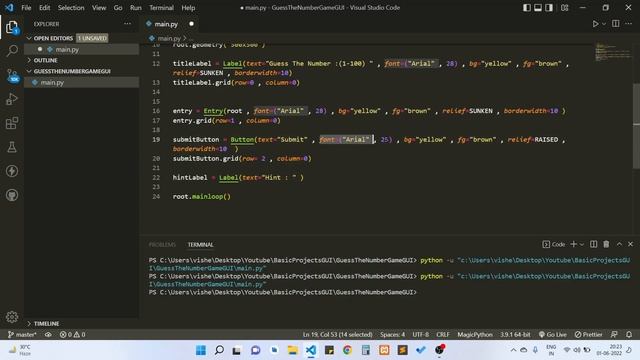Open the Run and Debug view
The width and height of the screenshot is (640, 360).
point(12,99)
